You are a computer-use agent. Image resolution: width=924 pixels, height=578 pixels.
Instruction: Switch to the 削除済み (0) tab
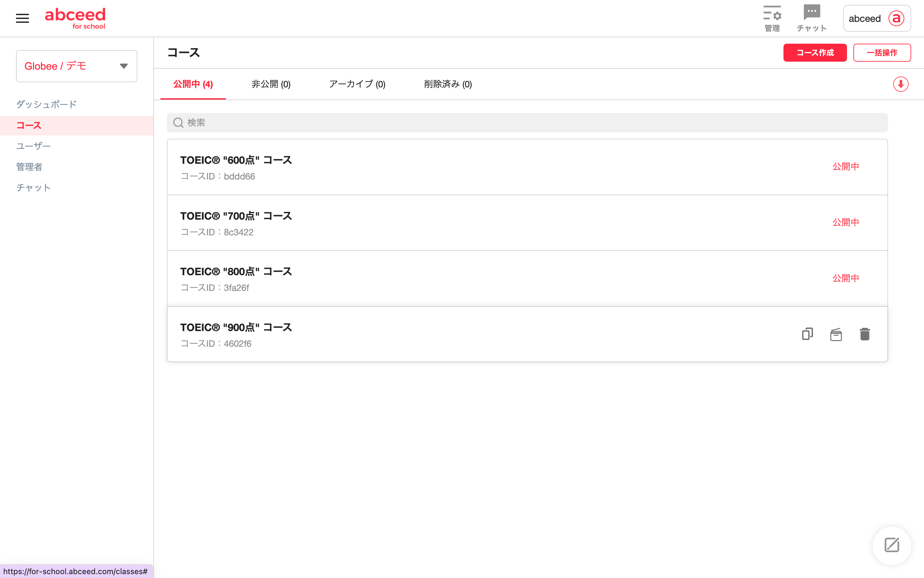point(448,84)
